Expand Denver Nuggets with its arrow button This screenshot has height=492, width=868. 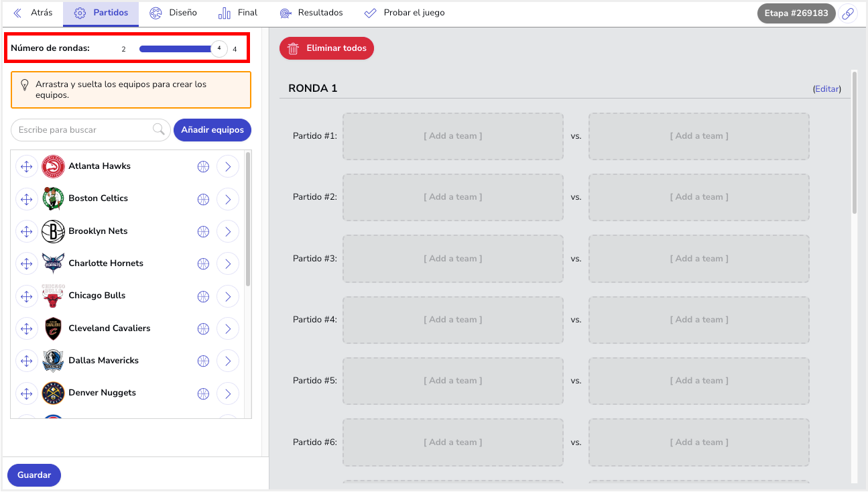[228, 393]
